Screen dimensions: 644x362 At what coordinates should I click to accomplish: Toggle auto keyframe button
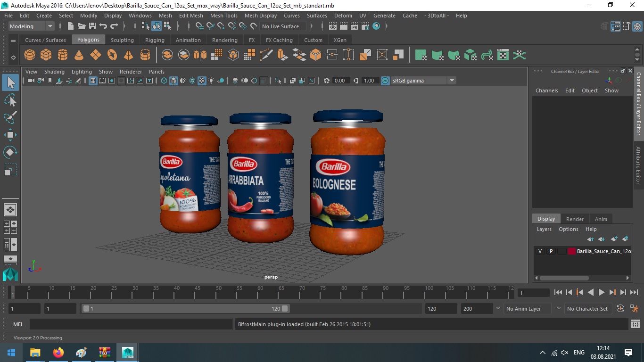pos(620,309)
